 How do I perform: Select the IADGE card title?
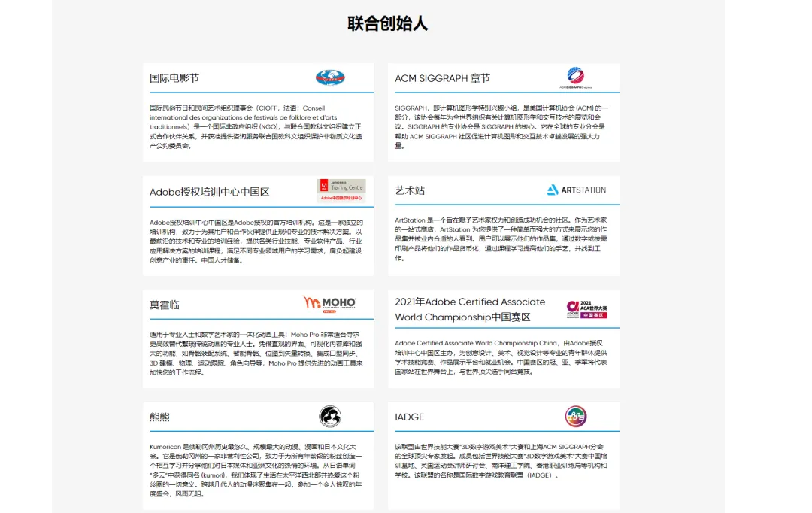tap(409, 417)
